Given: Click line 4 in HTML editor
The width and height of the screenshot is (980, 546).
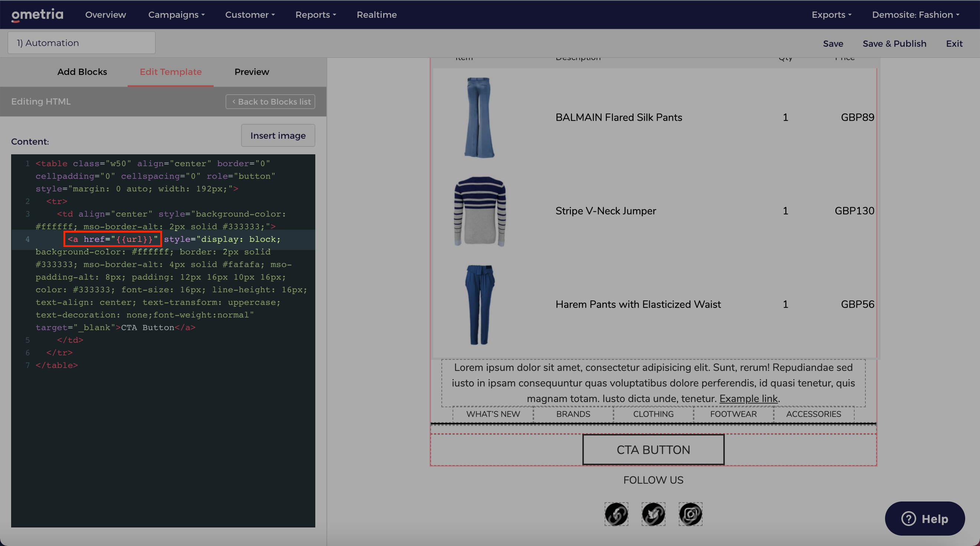Looking at the screenshot, I should (164, 239).
